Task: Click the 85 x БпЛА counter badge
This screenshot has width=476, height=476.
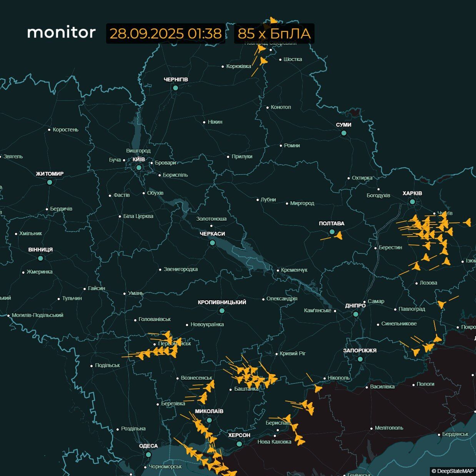Action: (x=274, y=33)
